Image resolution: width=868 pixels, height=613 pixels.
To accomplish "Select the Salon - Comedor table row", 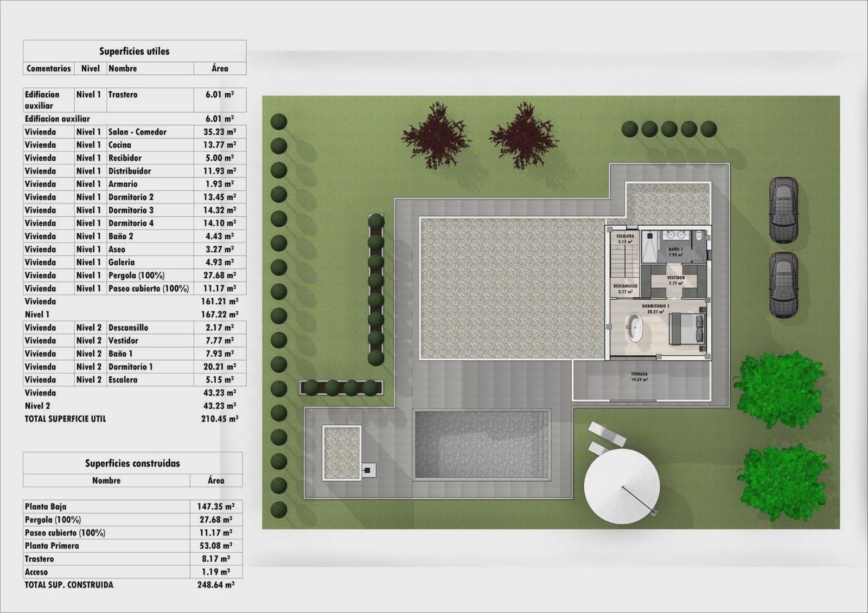I will (135, 132).
